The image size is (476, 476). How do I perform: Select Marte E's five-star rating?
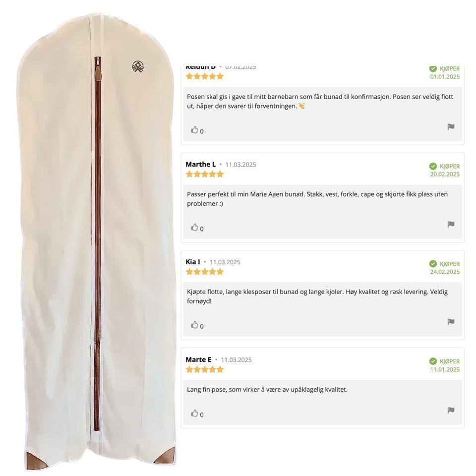point(205,369)
